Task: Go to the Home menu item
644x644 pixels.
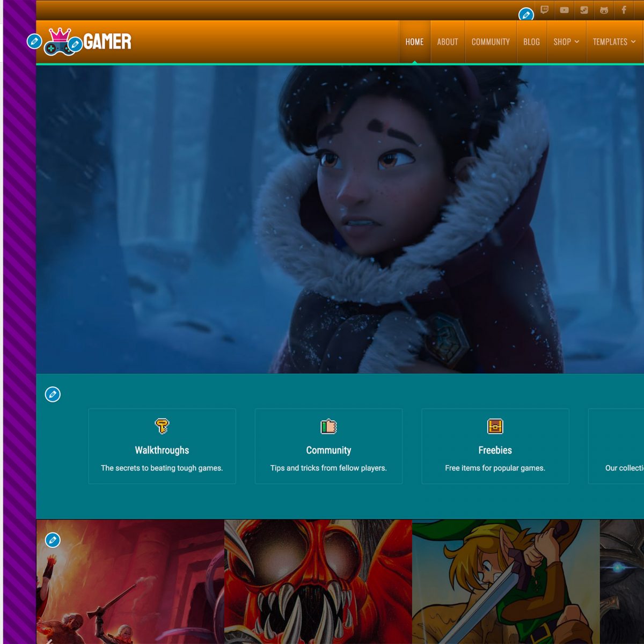Action: coord(414,42)
